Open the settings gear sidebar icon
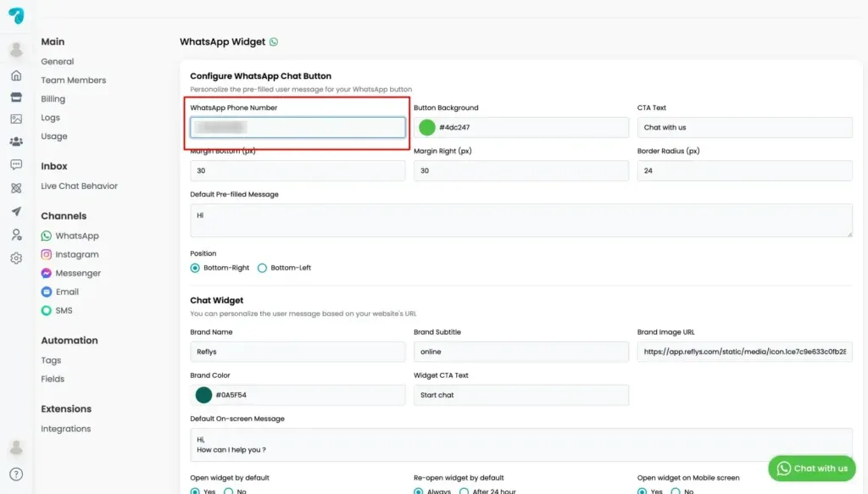The height and width of the screenshot is (494, 868). coord(16,258)
